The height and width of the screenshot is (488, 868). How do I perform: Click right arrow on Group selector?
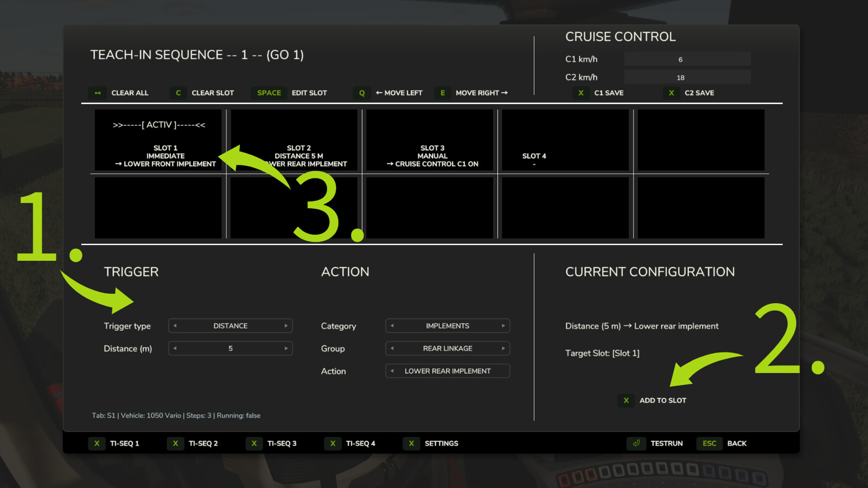(x=503, y=349)
